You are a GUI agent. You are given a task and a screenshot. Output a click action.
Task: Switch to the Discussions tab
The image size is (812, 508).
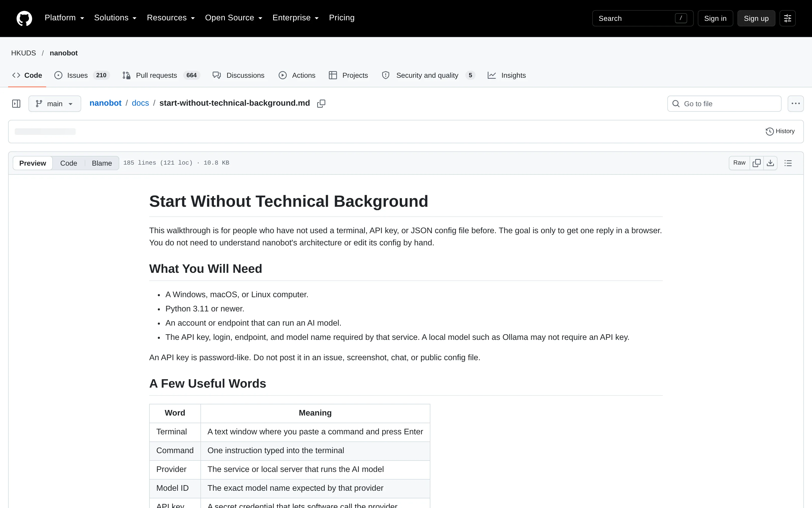coord(239,75)
